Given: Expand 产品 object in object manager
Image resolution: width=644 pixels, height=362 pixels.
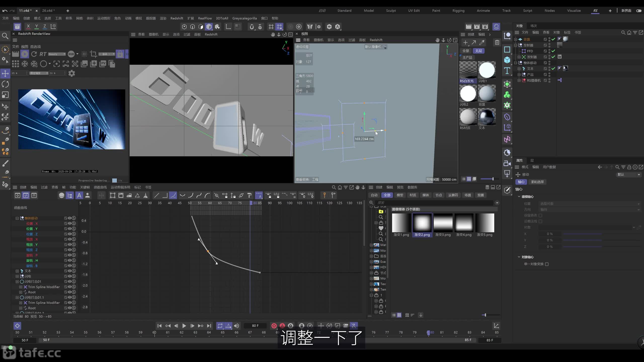Looking at the screenshot, I should (x=519, y=75).
